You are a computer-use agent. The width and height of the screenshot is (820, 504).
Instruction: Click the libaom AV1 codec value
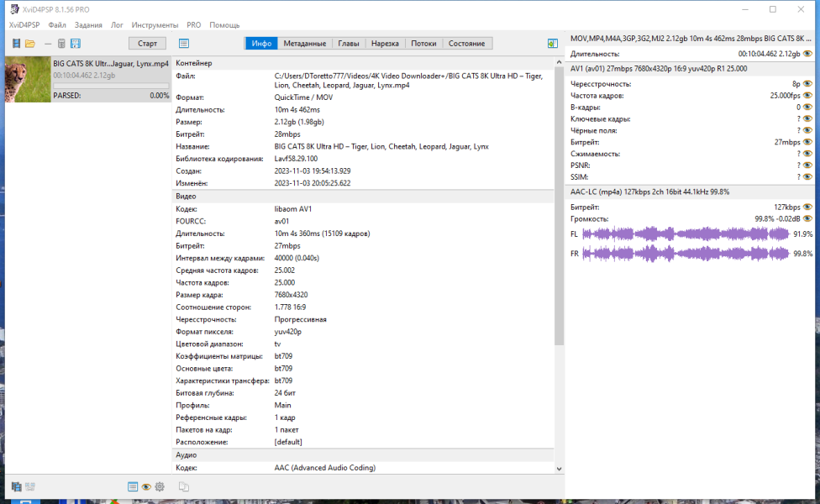[293, 208]
